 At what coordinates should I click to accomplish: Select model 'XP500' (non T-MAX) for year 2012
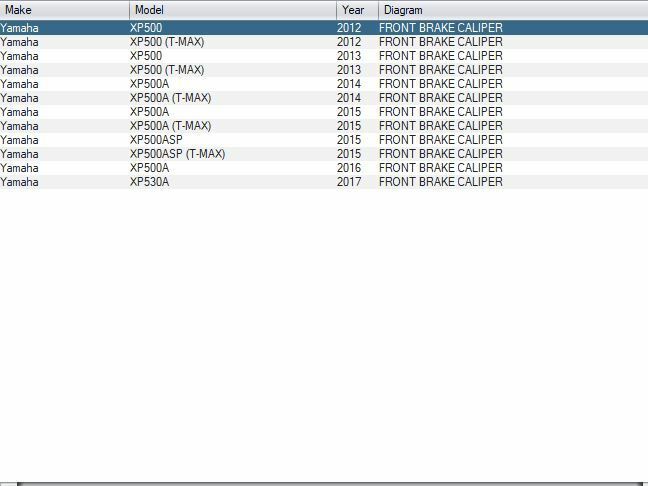pyautogui.click(x=146, y=28)
